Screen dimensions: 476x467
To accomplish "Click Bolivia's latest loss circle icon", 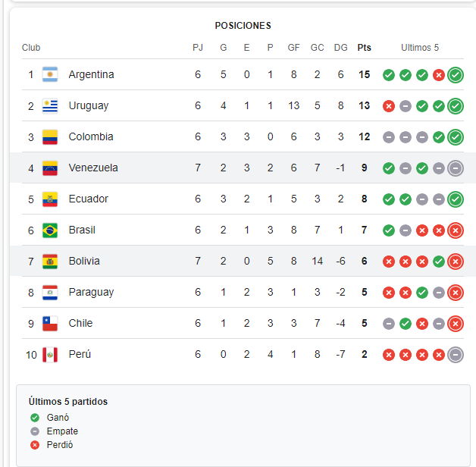I will pyautogui.click(x=456, y=262).
